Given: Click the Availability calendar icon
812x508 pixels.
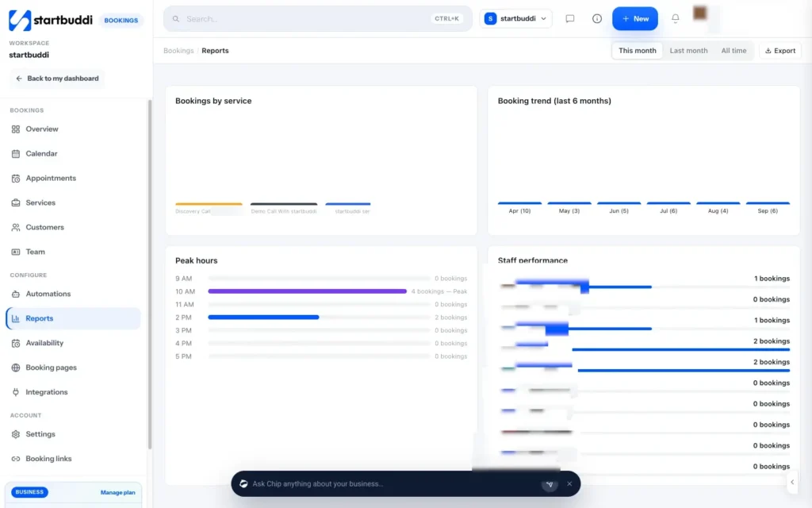Looking at the screenshot, I should pyautogui.click(x=16, y=343).
